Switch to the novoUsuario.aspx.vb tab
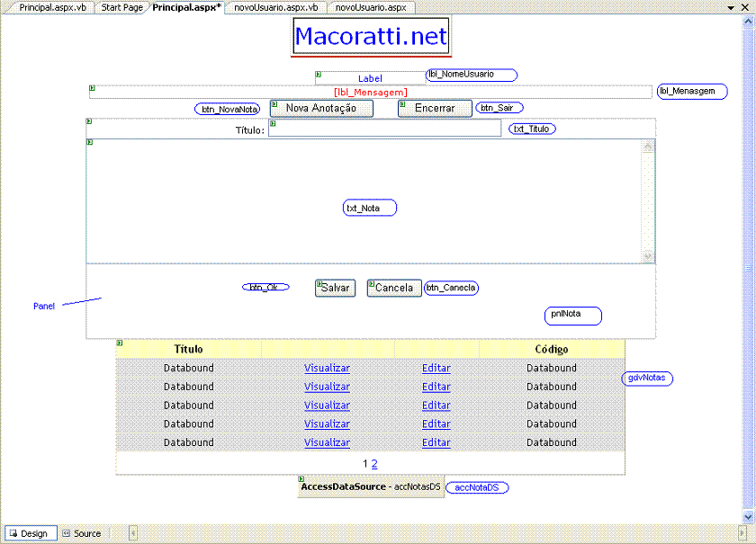Viewport: 756px width, 544px height. (x=275, y=7)
